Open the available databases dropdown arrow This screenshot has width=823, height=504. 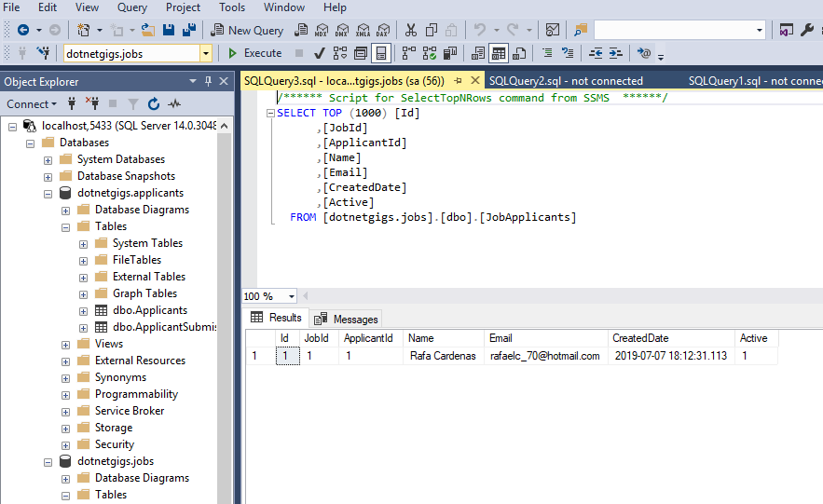tap(206, 53)
